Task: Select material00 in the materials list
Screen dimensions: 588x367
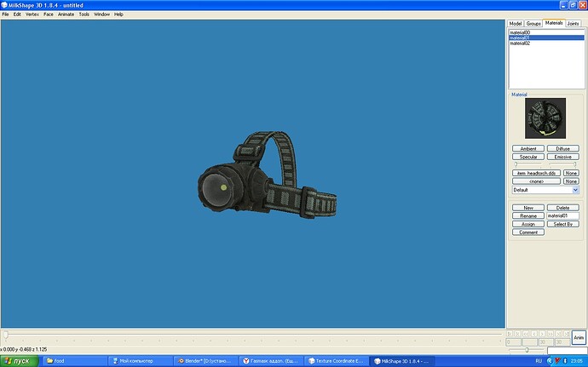Action: [521, 32]
